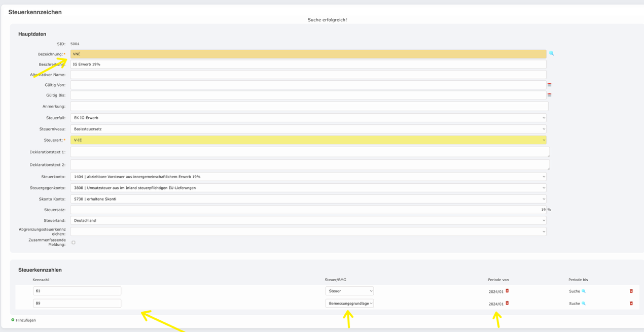Open the calendar picker for Gültig Bis

coord(549,95)
